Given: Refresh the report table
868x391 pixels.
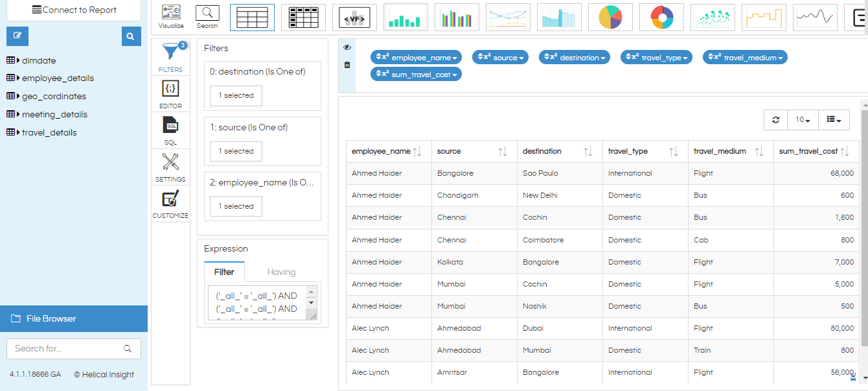Looking at the screenshot, I should click(776, 120).
